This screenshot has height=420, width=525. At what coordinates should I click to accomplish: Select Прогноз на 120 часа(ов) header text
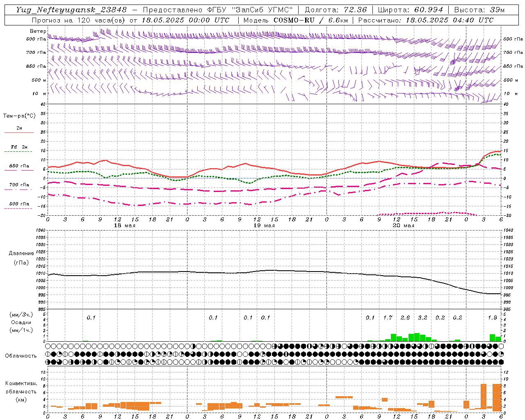pyautogui.click(x=79, y=20)
